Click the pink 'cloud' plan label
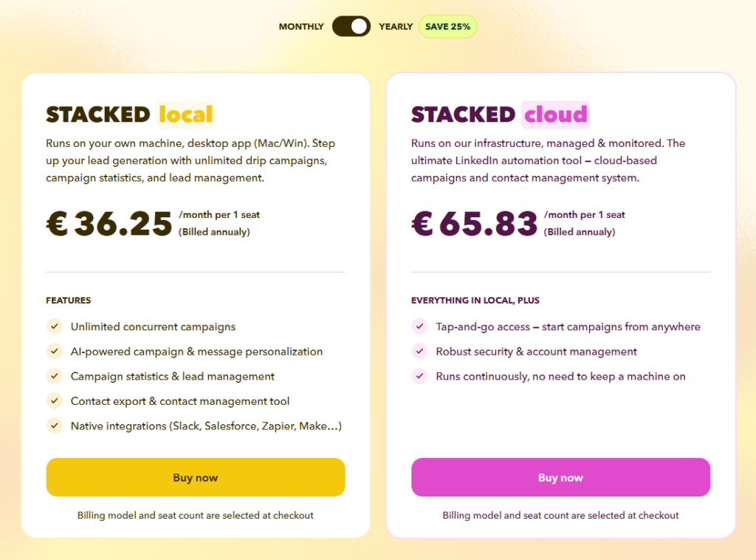 [x=555, y=115]
